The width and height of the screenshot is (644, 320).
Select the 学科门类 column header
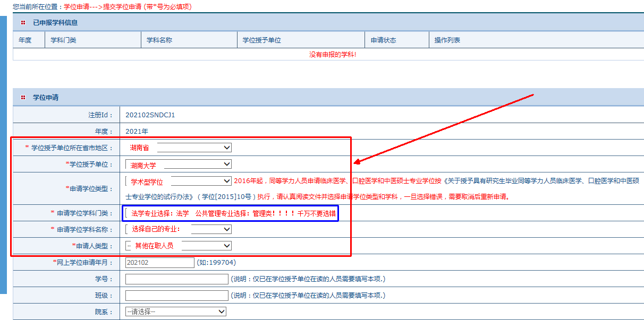click(63, 40)
